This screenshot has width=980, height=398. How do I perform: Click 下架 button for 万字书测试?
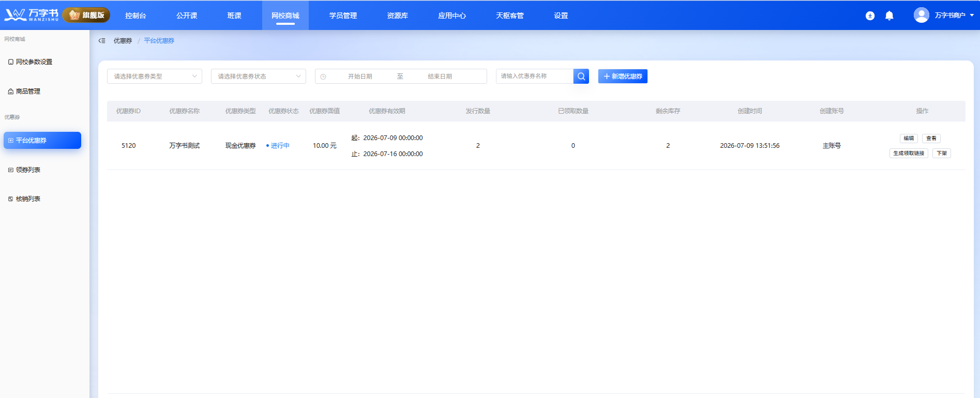[x=942, y=154]
